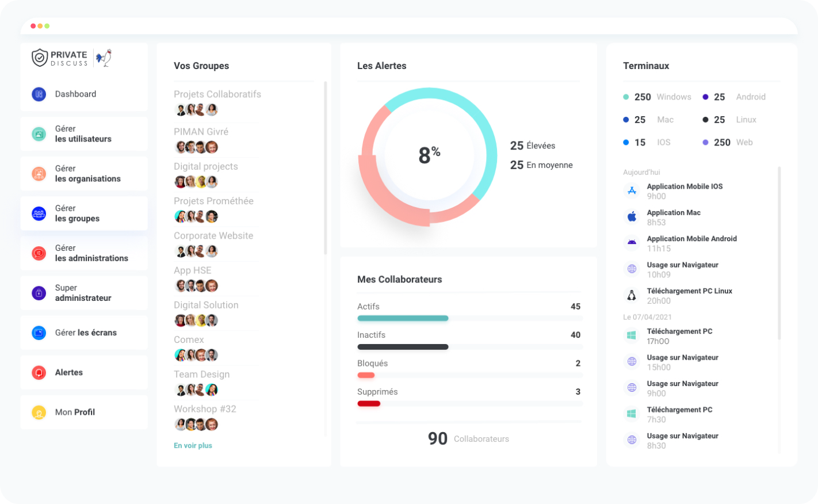The width and height of the screenshot is (818, 504).
Task: Click the Gérer les organisations icon
Action: (39, 174)
